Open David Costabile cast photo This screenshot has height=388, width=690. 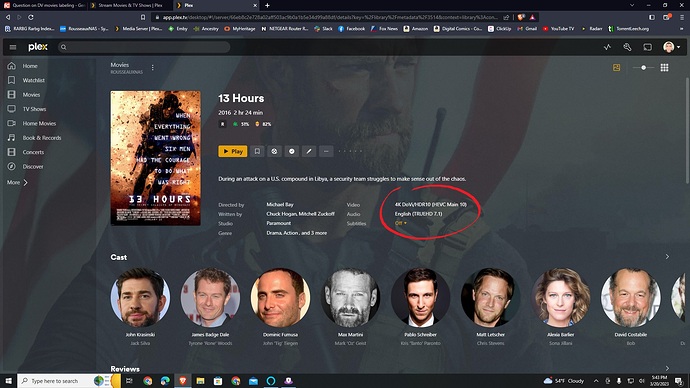pyautogui.click(x=631, y=298)
